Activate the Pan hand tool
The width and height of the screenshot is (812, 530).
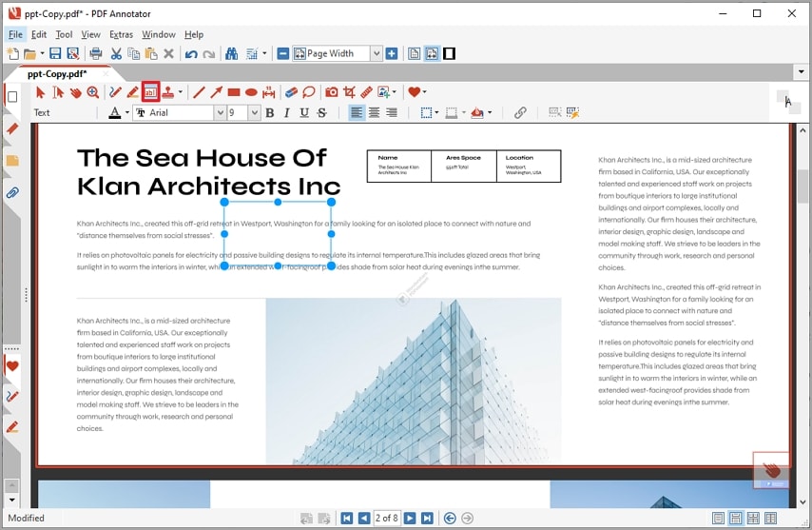click(x=76, y=92)
